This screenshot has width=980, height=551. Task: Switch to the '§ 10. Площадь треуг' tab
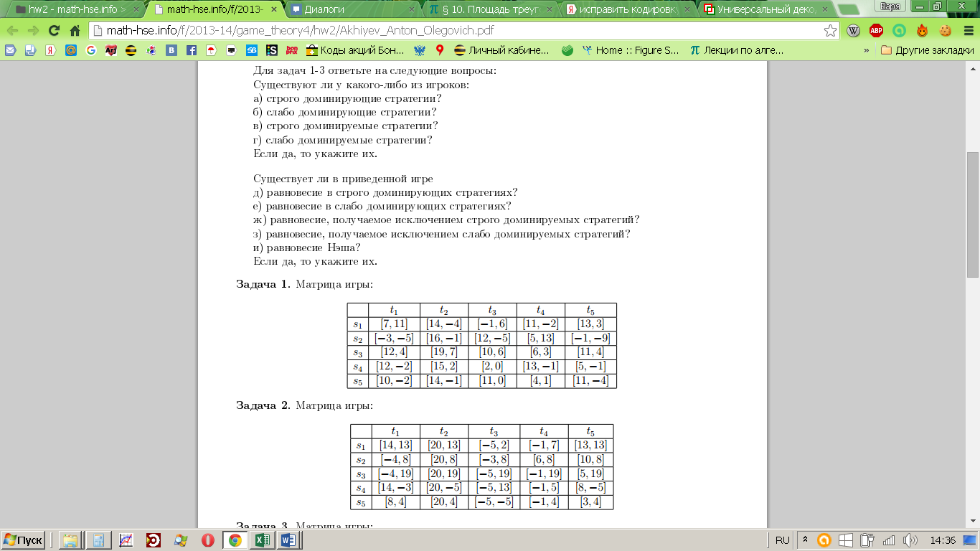point(490,9)
